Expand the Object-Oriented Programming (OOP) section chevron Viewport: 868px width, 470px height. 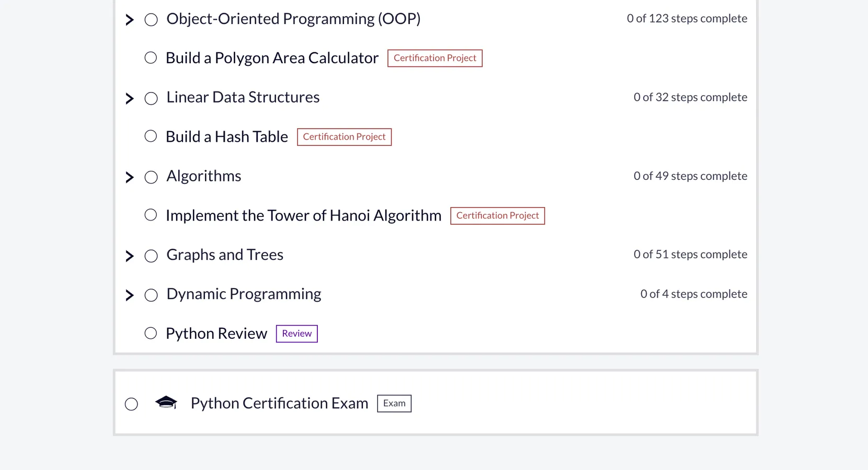pyautogui.click(x=130, y=20)
